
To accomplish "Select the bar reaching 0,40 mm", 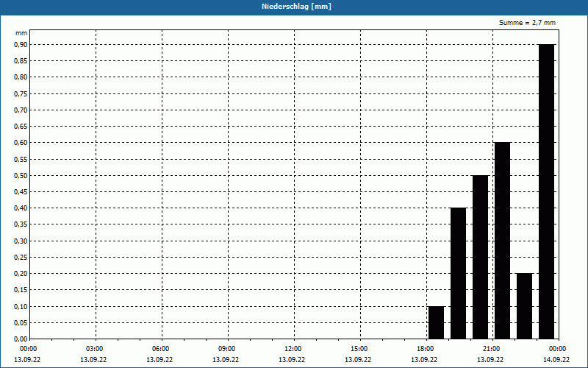I will (458, 273).
